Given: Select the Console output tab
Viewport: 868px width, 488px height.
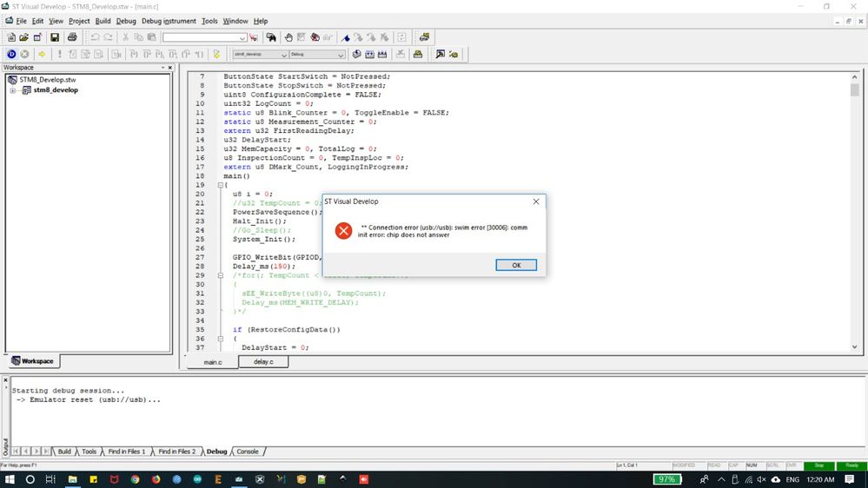Looking at the screenshot, I should pyautogui.click(x=248, y=452).
